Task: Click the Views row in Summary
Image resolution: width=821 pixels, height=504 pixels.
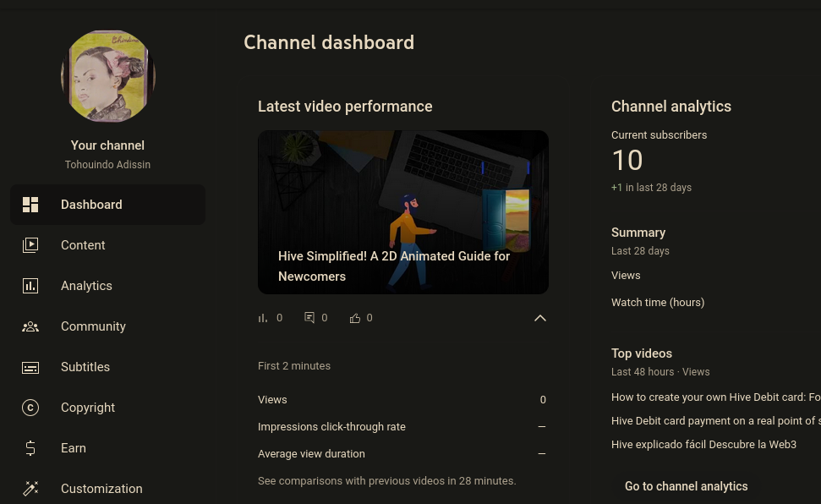Action: tap(626, 275)
